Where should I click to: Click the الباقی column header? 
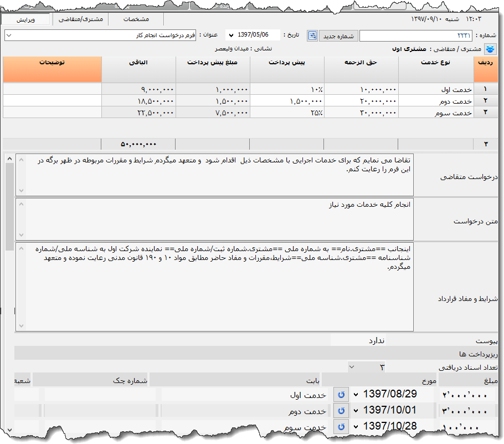tap(139, 69)
